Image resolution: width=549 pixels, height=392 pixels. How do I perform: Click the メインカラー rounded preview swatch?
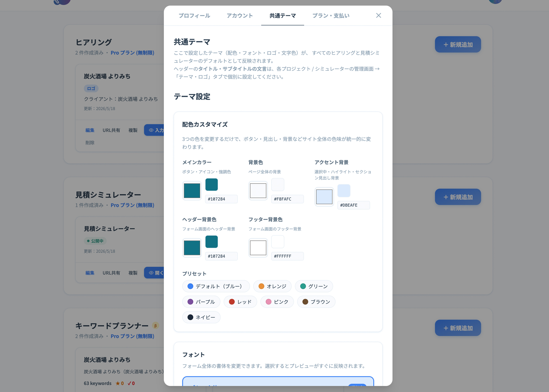tap(211, 185)
